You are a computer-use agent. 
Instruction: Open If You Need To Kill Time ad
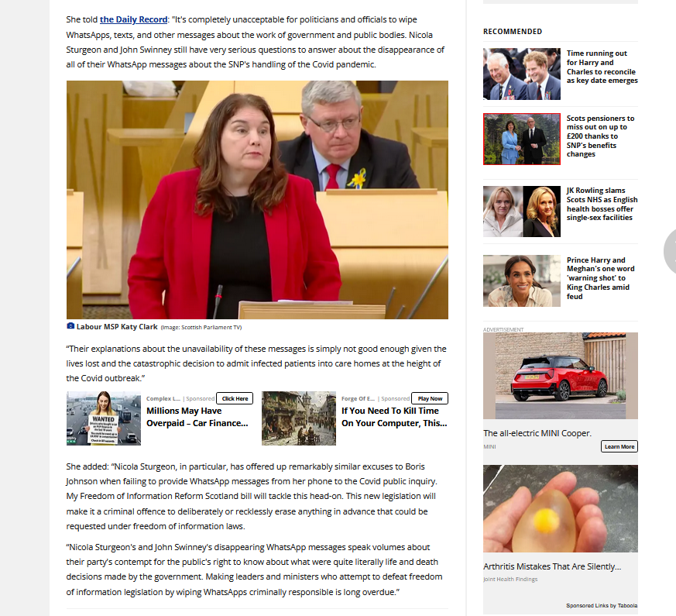tap(394, 417)
